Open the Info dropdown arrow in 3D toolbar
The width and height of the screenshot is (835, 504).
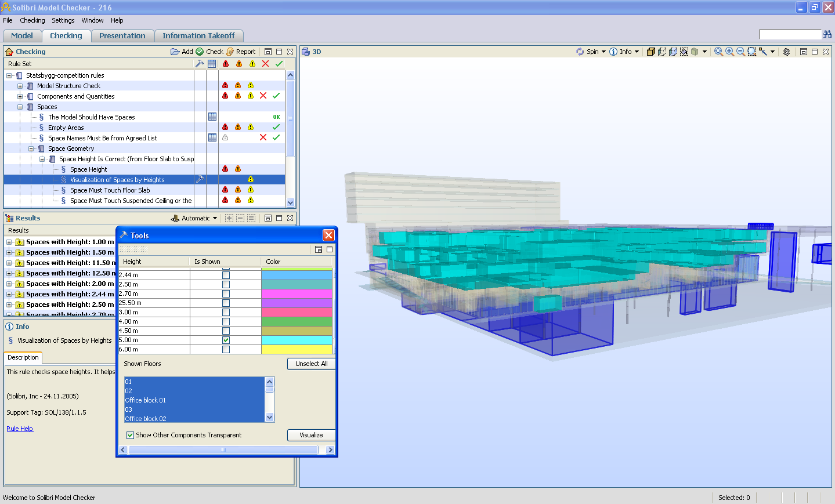click(x=637, y=52)
